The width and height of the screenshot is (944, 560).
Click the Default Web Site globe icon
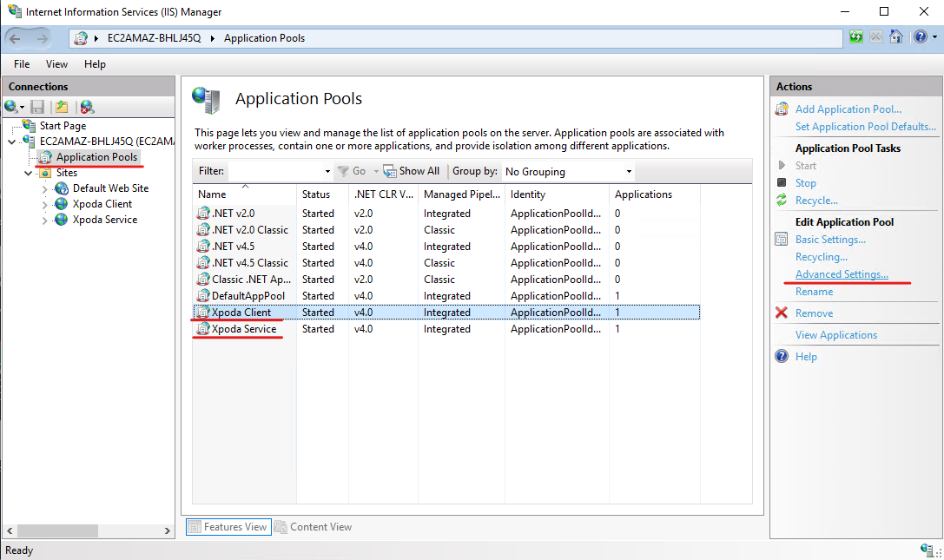[x=62, y=188]
